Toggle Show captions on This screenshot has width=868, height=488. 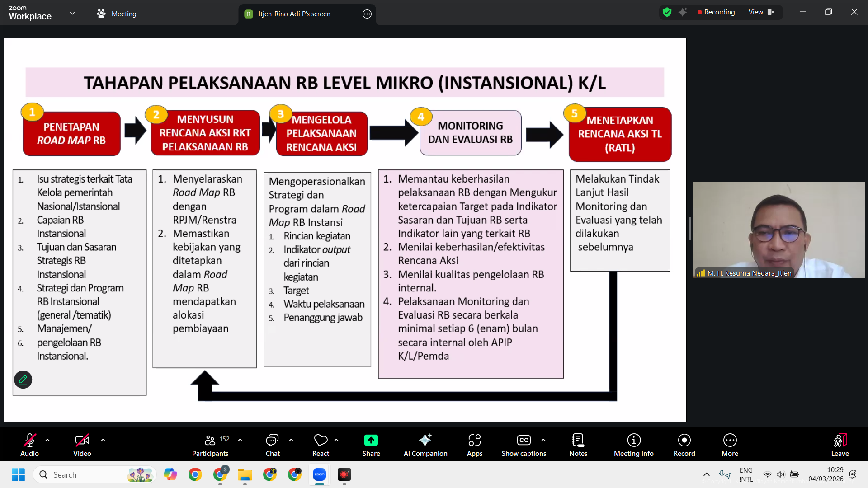pyautogui.click(x=524, y=445)
